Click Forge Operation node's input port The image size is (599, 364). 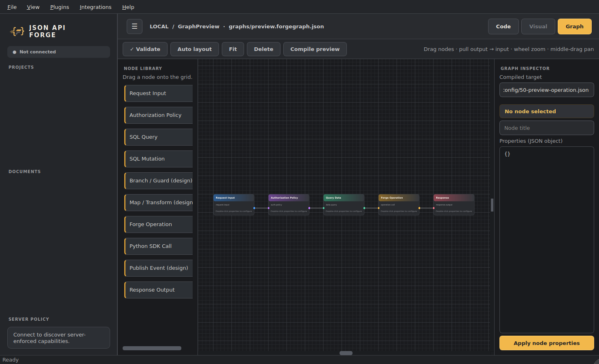coord(378,208)
